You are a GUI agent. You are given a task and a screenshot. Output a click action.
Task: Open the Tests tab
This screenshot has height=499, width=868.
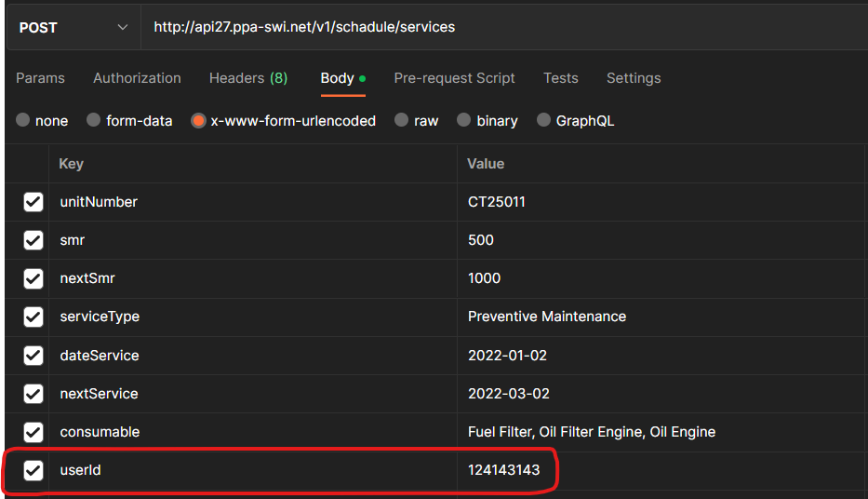(560, 78)
